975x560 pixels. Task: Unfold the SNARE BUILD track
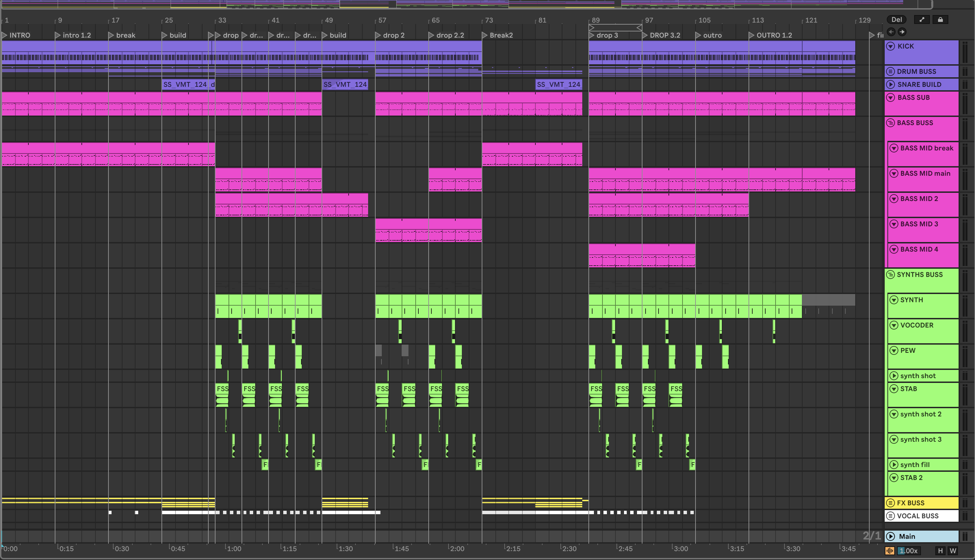890,85
